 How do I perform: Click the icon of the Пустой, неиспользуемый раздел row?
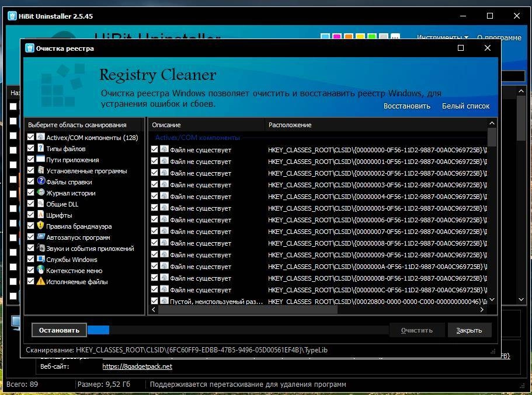pyautogui.click(x=165, y=300)
